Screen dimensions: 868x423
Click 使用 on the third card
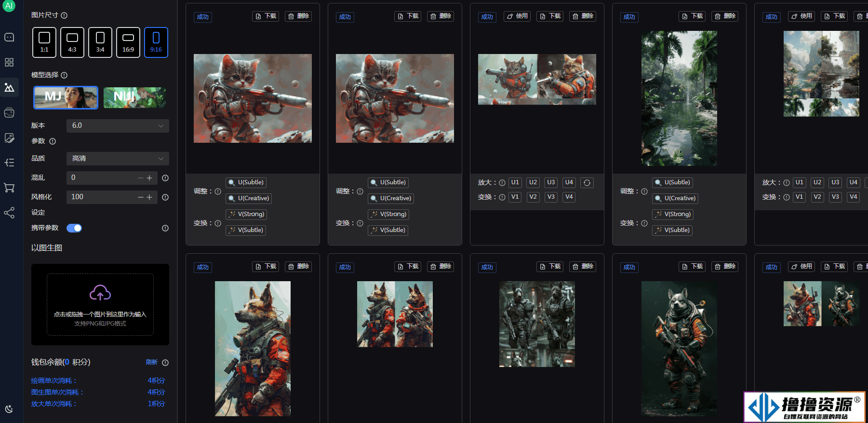click(517, 16)
